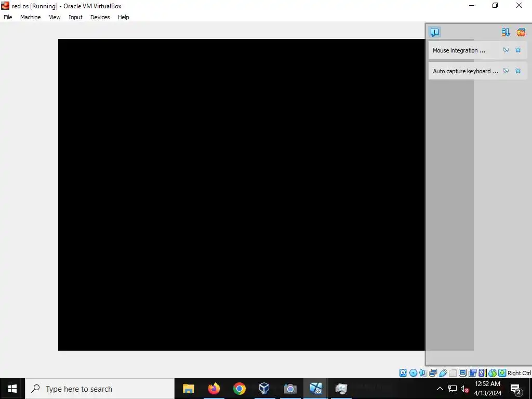This screenshot has height=399, width=532.
Task: Dismiss the Mouse integration notification
Action: (x=518, y=50)
